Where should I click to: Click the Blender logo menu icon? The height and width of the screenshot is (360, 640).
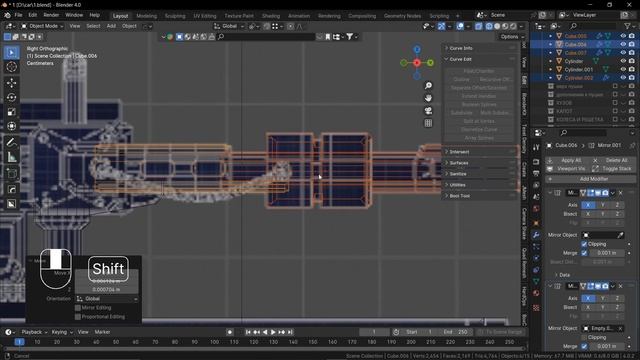tap(7, 15)
